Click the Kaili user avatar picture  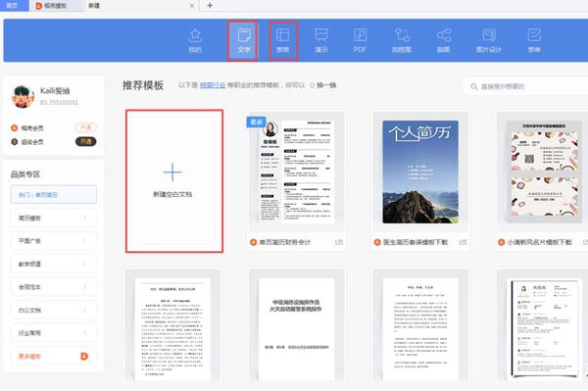[23, 96]
